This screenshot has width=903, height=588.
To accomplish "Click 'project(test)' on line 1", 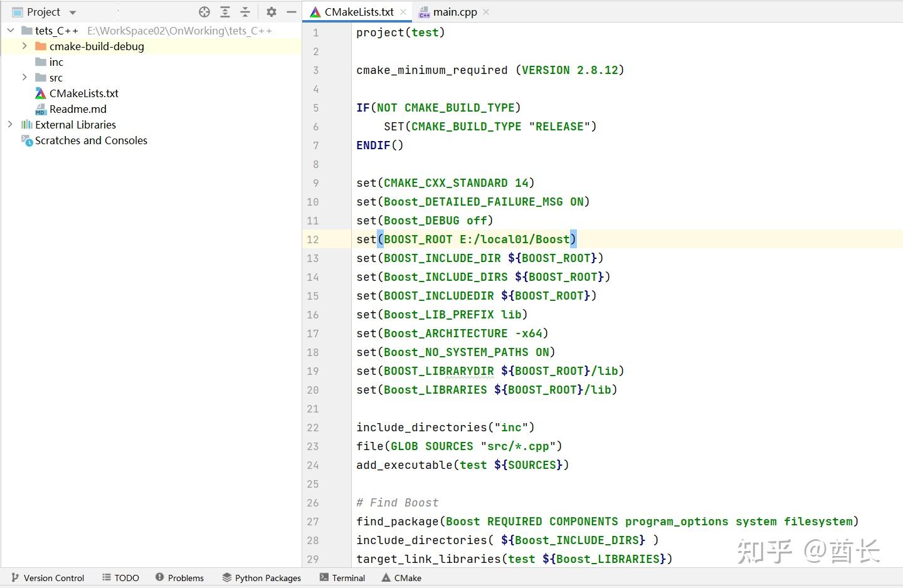I will [x=401, y=33].
